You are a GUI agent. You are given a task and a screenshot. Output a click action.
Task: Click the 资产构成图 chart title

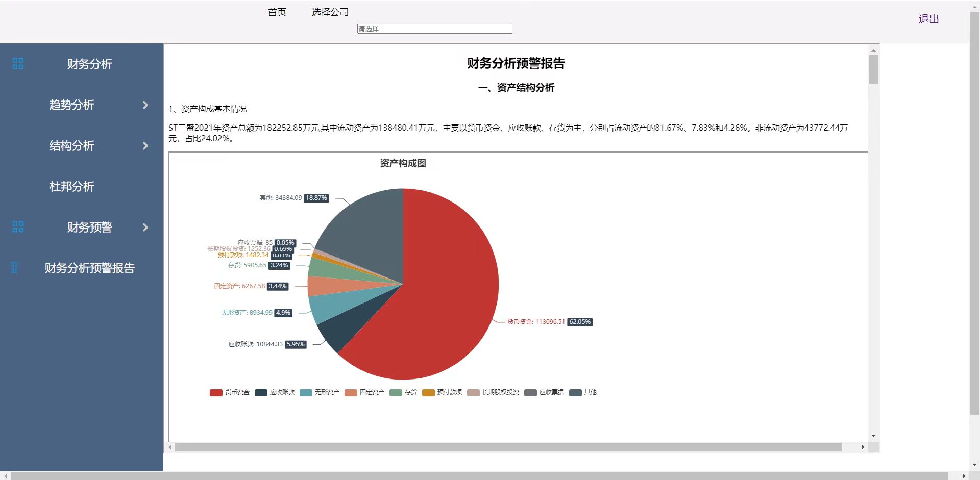pyautogui.click(x=403, y=163)
